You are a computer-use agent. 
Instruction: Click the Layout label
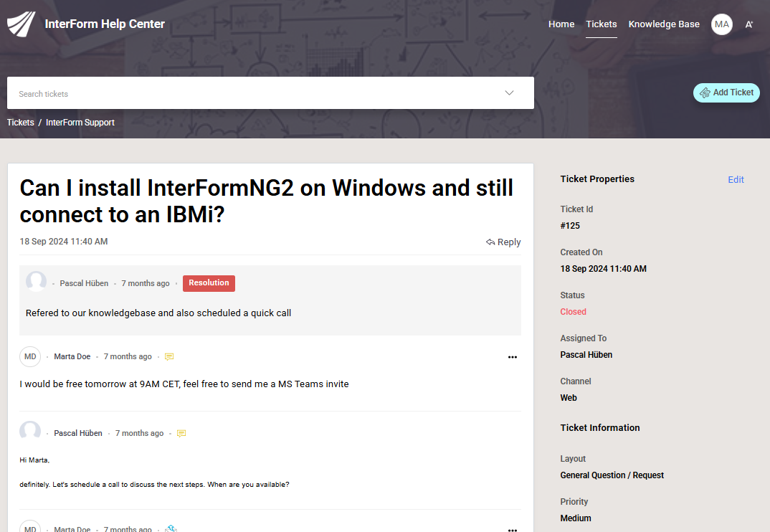click(x=573, y=459)
